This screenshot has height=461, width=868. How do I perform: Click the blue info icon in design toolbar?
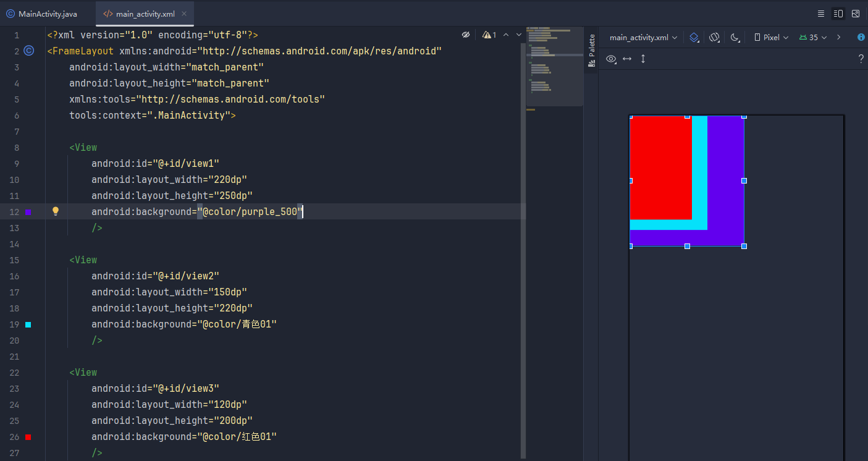(x=861, y=37)
